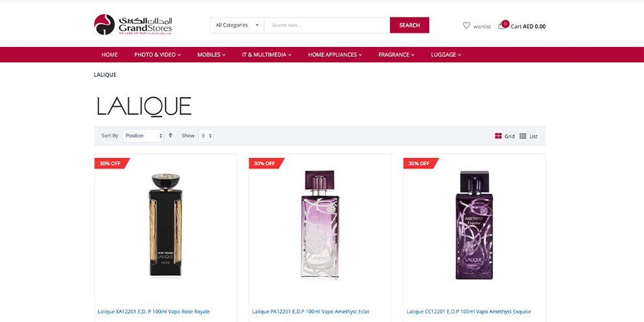Expand the Photo & Video menu
This screenshot has height=322, width=644.
click(158, 55)
